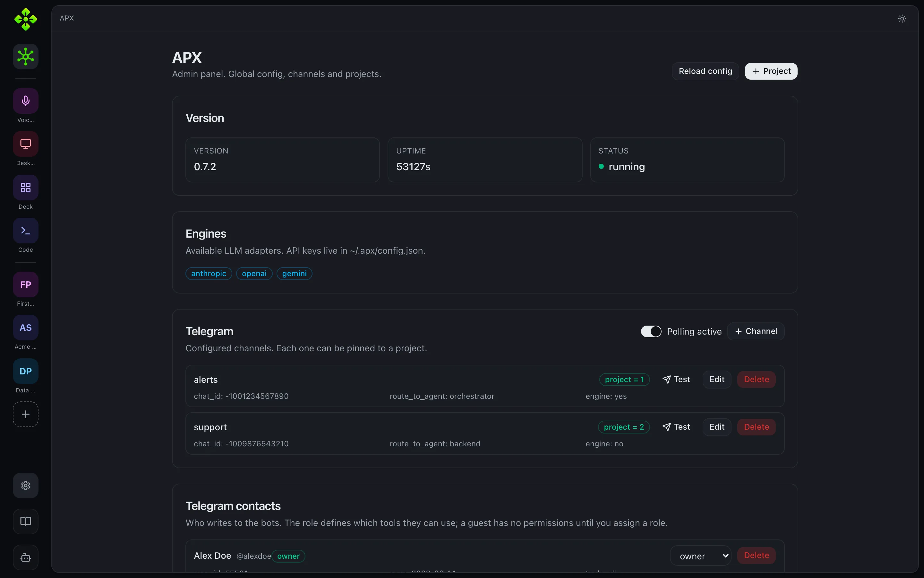Click the Telegram contacts heading
Viewport: 924px width, 578px height.
click(233, 506)
